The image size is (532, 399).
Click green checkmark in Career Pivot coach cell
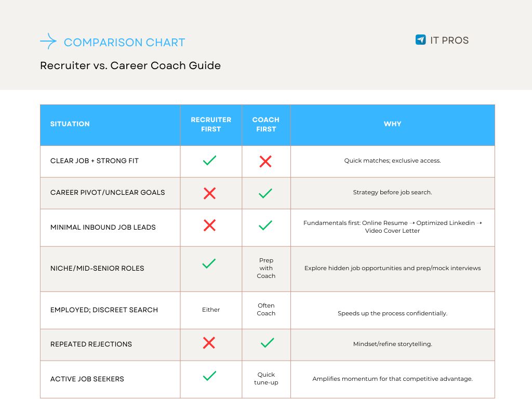click(x=265, y=193)
